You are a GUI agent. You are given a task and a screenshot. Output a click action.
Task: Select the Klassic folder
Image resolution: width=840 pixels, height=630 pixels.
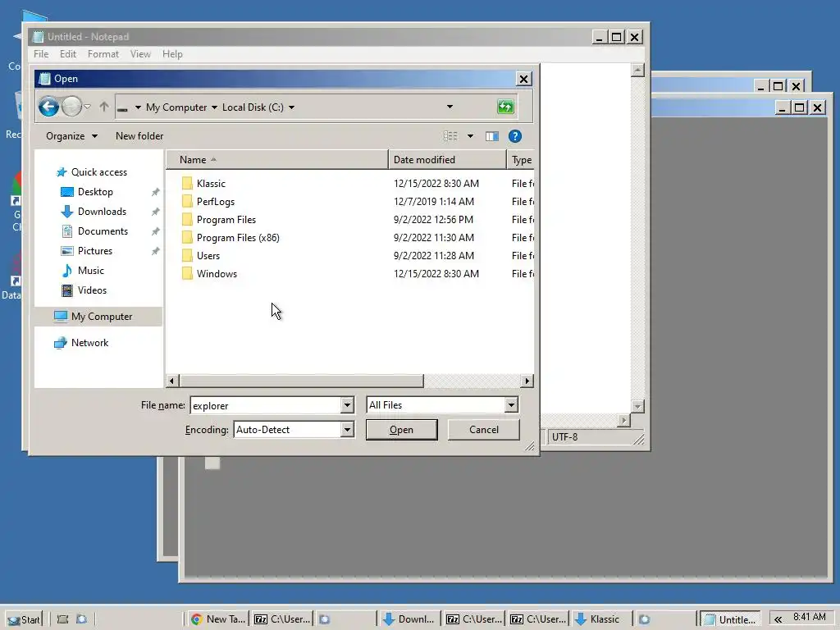pyautogui.click(x=211, y=183)
